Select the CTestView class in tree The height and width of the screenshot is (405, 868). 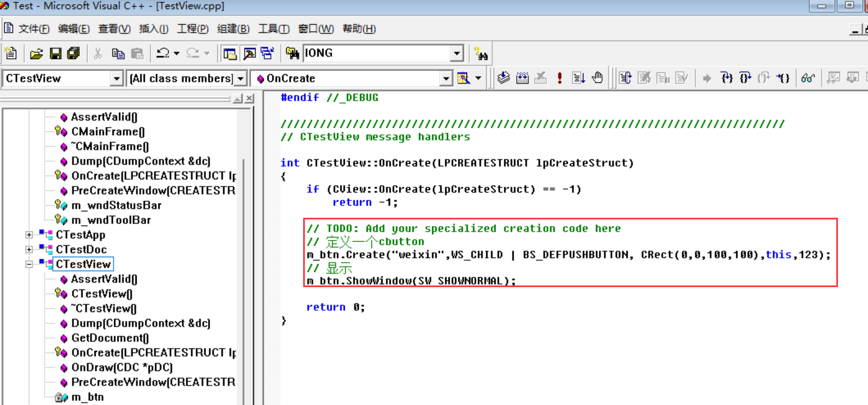coord(83,264)
